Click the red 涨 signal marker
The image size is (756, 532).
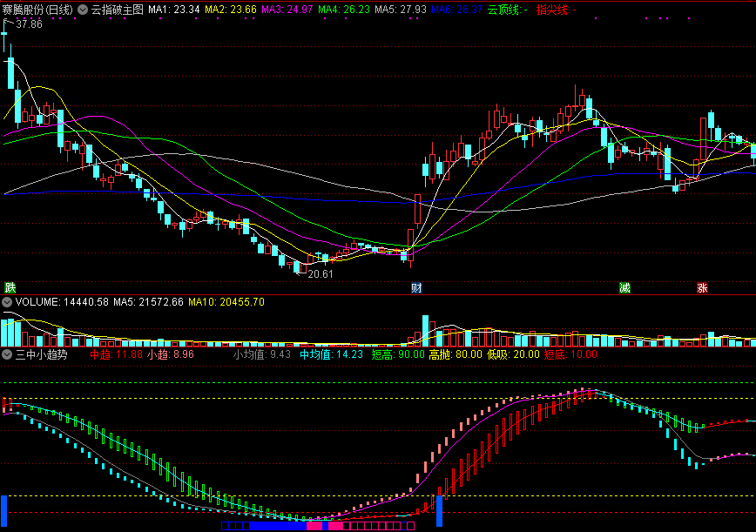[x=702, y=287]
